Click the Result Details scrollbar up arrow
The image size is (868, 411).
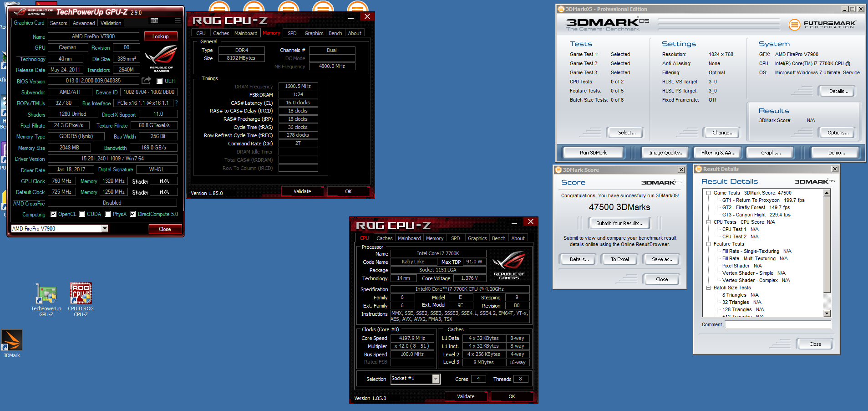pos(827,193)
